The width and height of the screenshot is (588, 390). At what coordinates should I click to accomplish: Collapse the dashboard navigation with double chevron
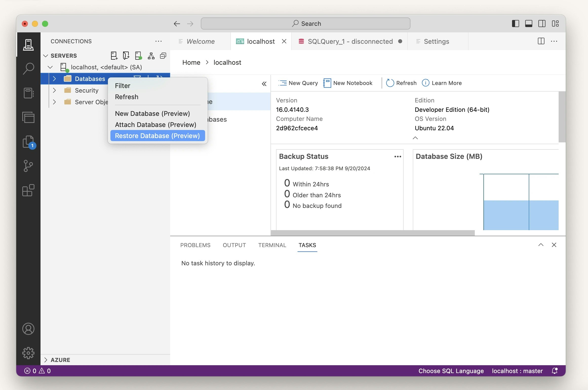pyautogui.click(x=264, y=84)
